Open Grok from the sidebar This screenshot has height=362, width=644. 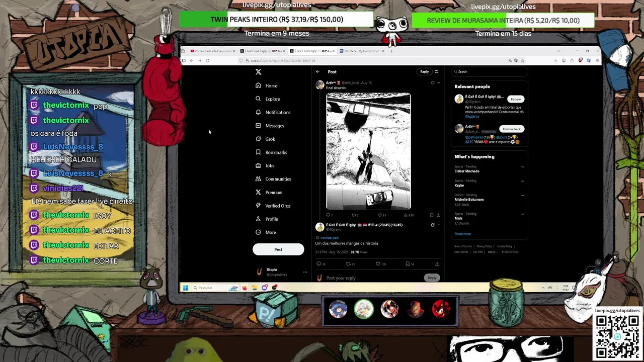click(265, 139)
